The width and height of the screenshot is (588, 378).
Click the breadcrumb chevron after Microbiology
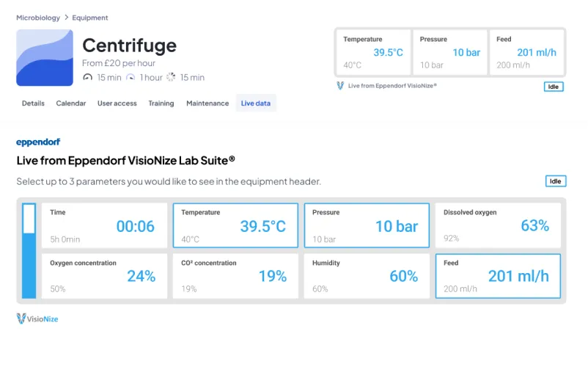(x=66, y=18)
